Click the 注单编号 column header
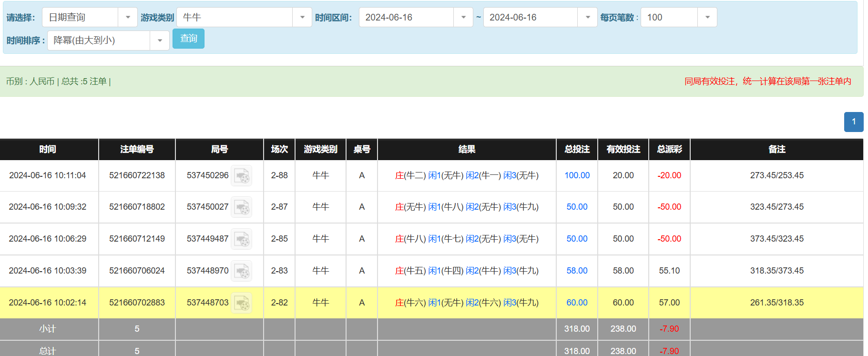The height and width of the screenshot is (356, 868). 137,149
